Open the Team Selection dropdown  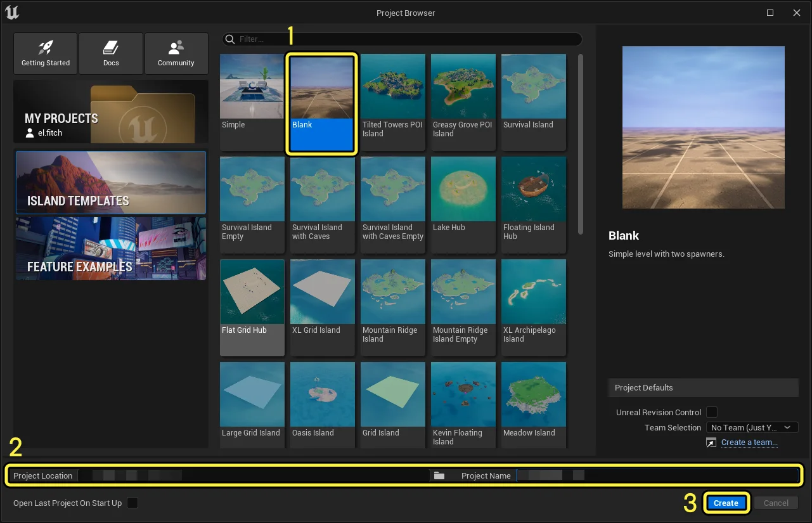pos(752,427)
